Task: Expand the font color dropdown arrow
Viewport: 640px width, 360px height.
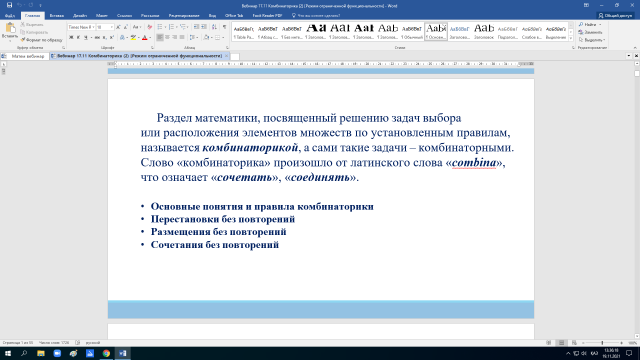Action: click(150, 38)
